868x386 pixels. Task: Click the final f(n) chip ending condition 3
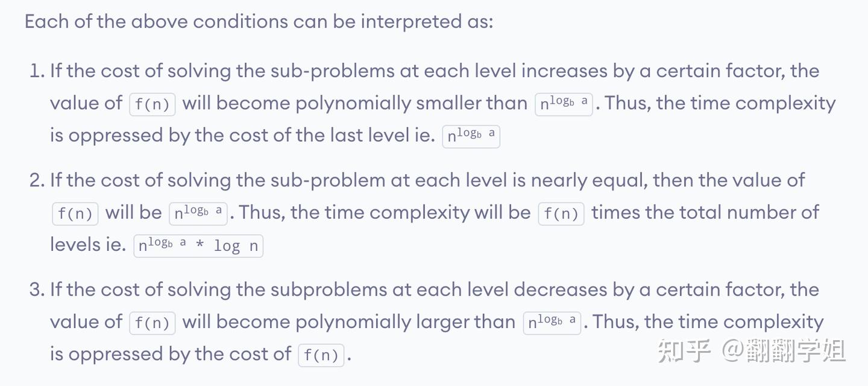tap(321, 355)
